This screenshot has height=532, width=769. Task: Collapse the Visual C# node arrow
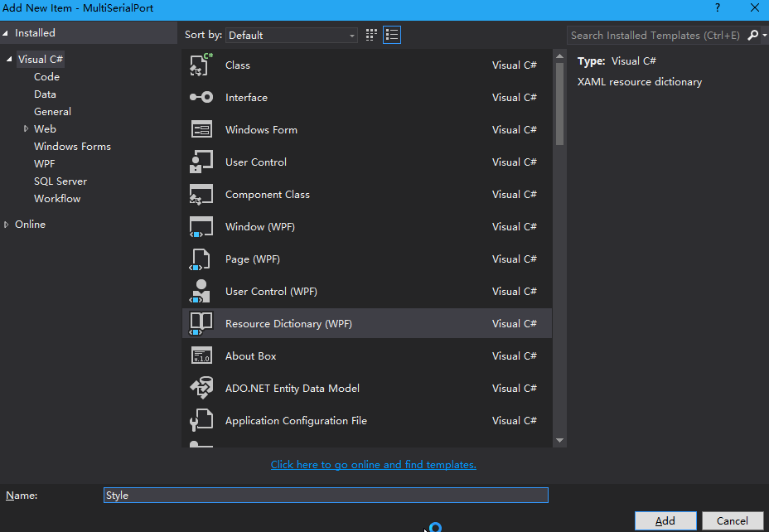coord(9,60)
